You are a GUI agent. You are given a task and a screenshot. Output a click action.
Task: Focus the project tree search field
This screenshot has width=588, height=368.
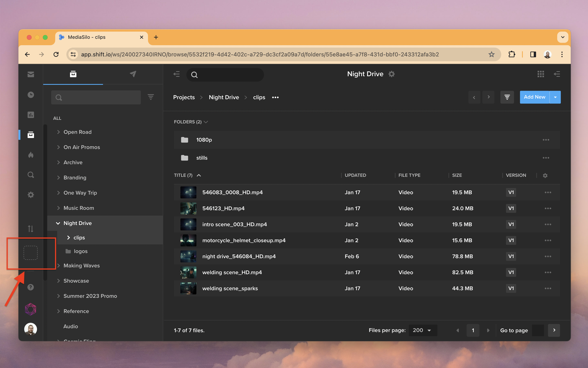pos(96,97)
